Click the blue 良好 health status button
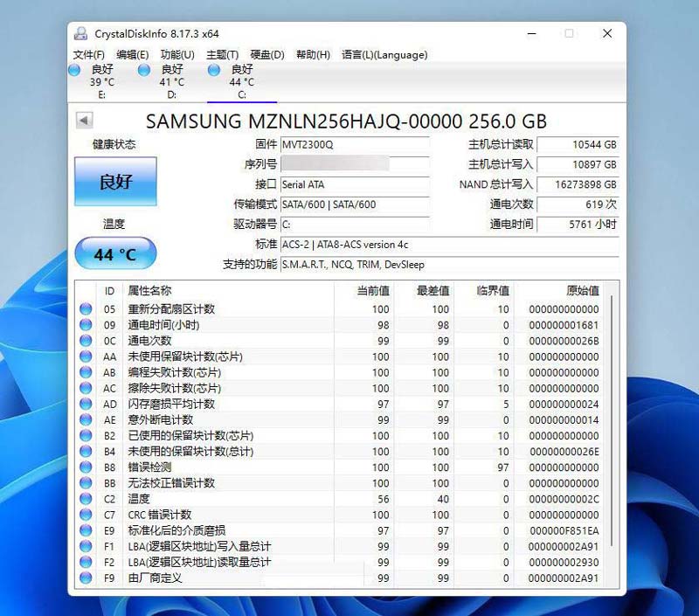This screenshot has width=699, height=616. [115, 182]
